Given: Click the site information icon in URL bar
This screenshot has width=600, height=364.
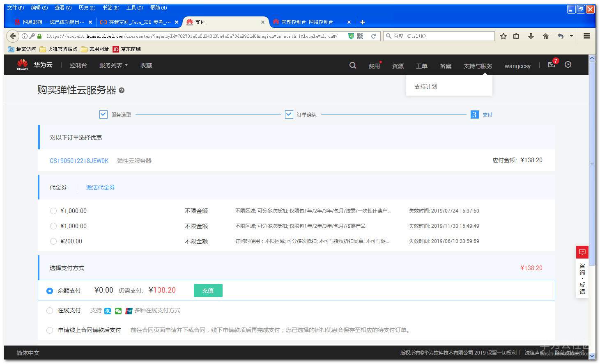Looking at the screenshot, I should pos(25,36).
